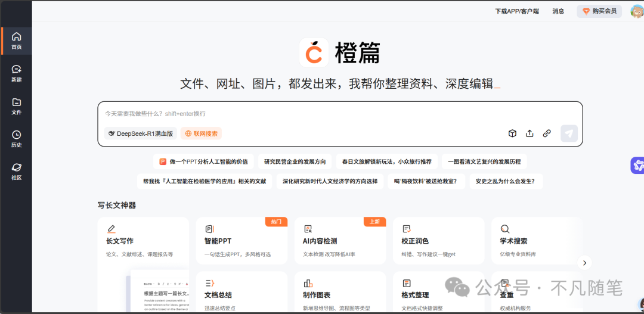Click the send paper-plane button
Screen dimensions: 644x314
click(569, 133)
